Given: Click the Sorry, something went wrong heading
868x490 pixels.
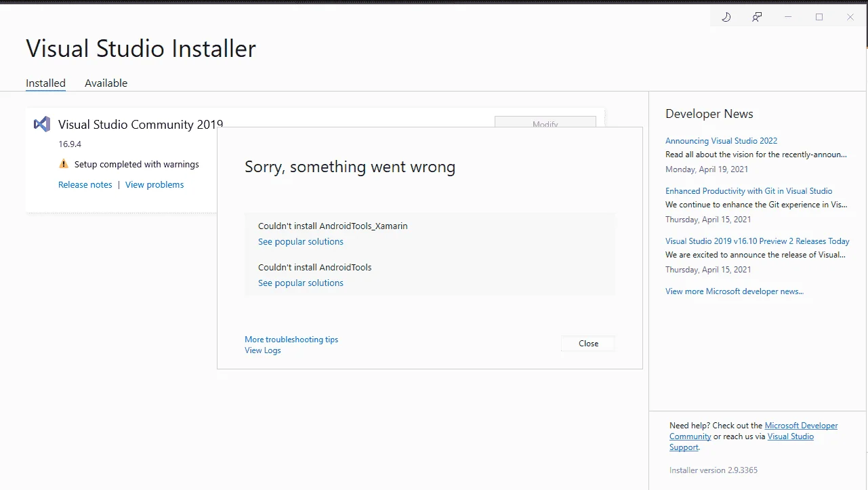Looking at the screenshot, I should (x=350, y=167).
